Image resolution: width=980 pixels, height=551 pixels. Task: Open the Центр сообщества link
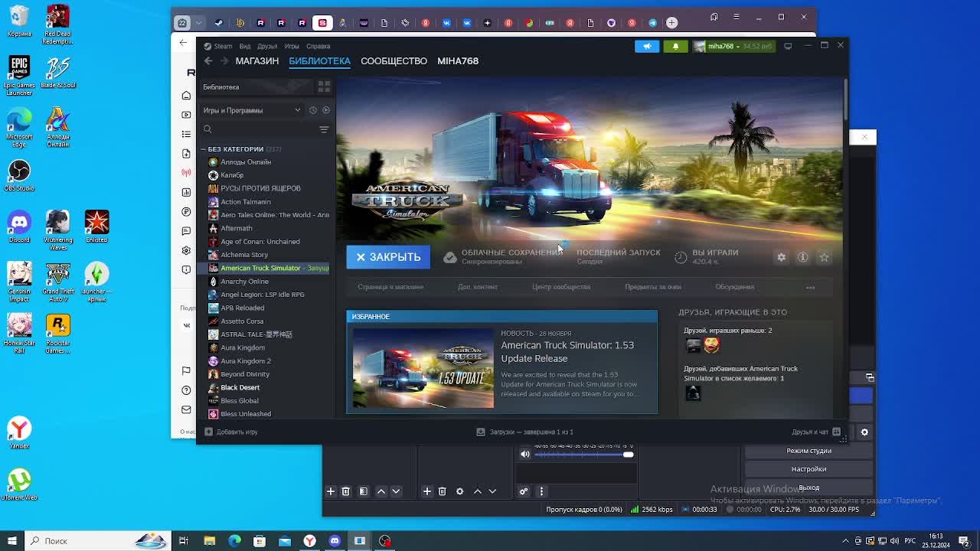click(x=561, y=287)
